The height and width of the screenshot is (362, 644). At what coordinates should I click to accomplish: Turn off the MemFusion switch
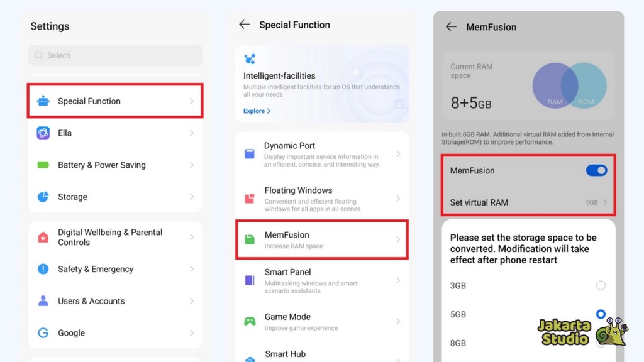click(x=596, y=170)
